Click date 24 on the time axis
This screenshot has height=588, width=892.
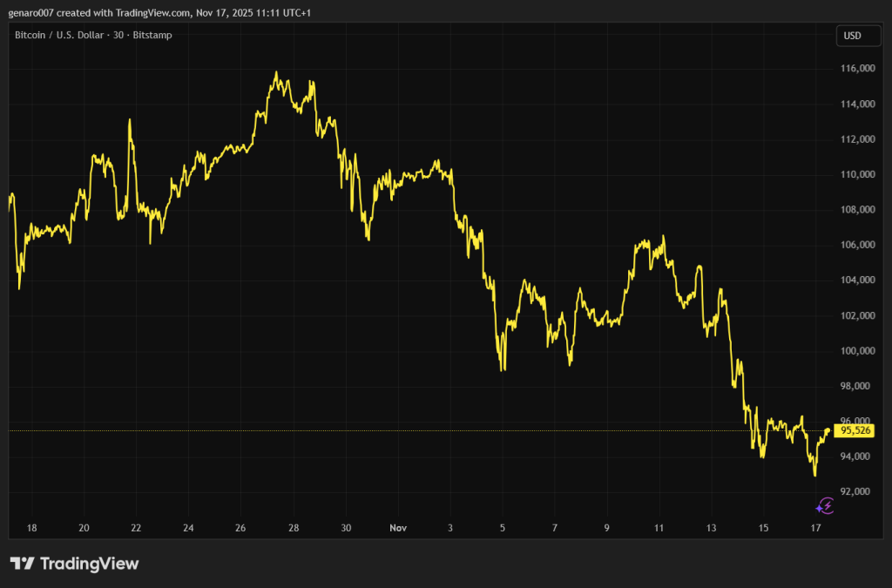coord(189,528)
